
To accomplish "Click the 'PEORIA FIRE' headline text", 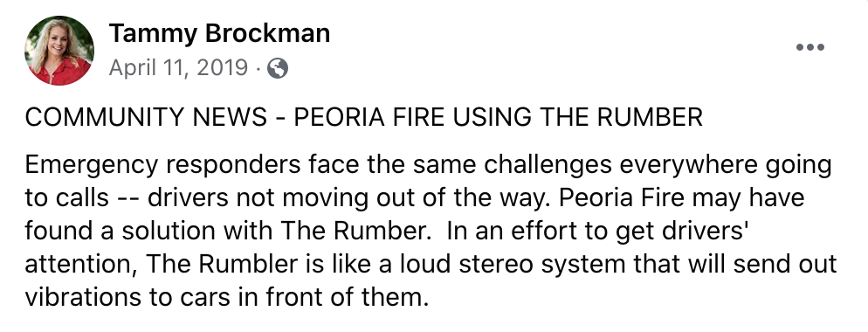I will click(x=369, y=117).
